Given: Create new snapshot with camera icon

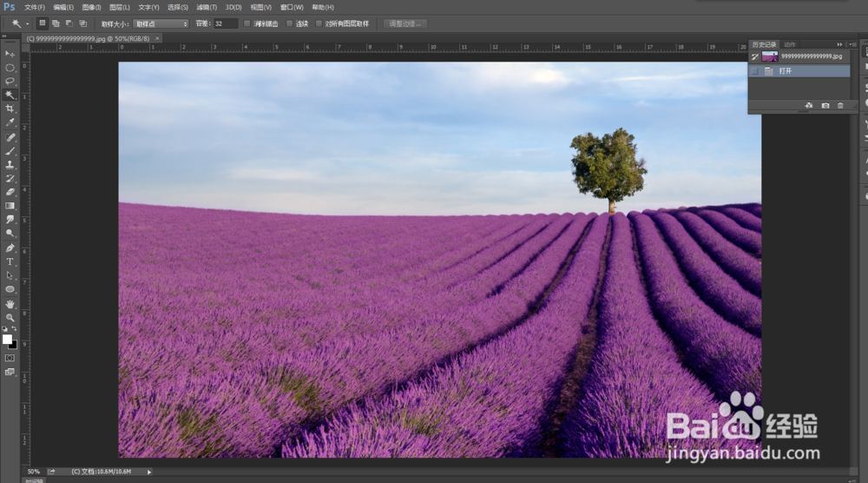Looking at the screenshot, I should (825, 105).
